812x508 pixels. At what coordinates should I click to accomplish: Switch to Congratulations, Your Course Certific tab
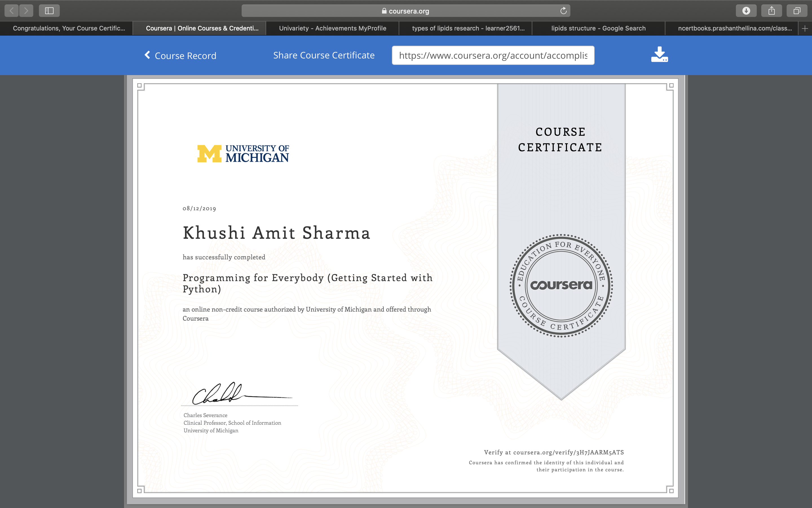[67, 29]
